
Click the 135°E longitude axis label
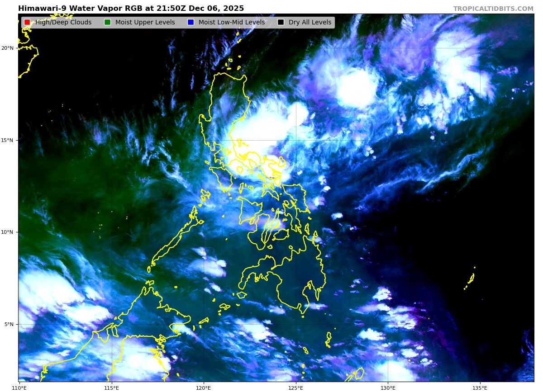tap(480, 387)
